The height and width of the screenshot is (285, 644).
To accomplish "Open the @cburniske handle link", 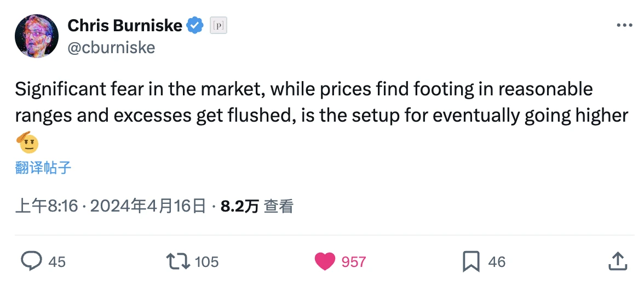I will [x=111, y=48].
